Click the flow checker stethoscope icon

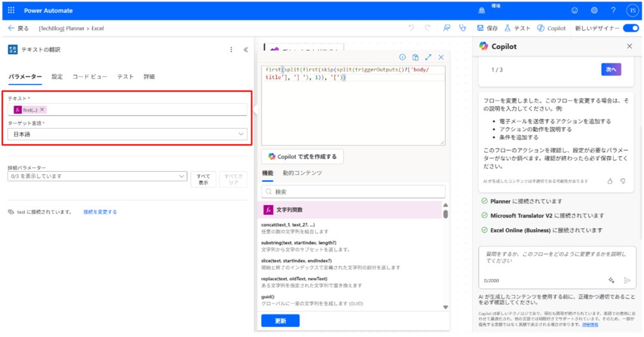[x=462, y=28]
